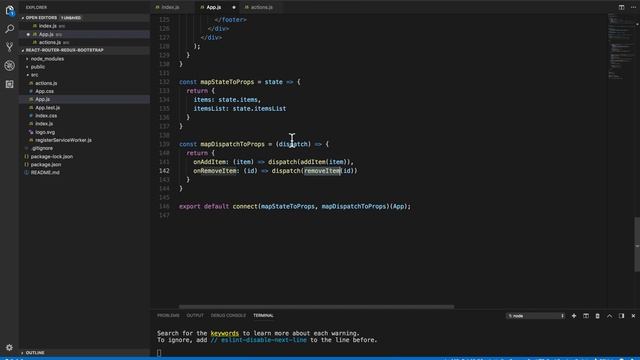Open the .gitignore file
The height and width of the screenshot is (360, 640).
tap(42, 148)
